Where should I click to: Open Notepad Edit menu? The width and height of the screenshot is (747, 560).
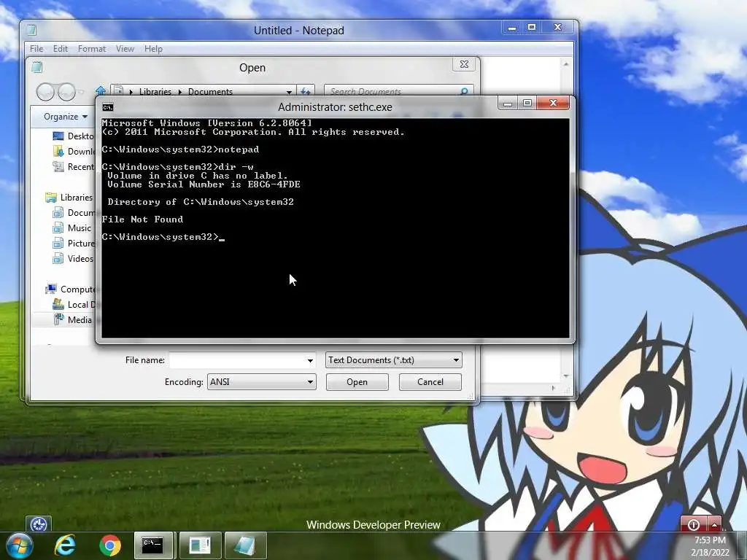tap(60, 49)
